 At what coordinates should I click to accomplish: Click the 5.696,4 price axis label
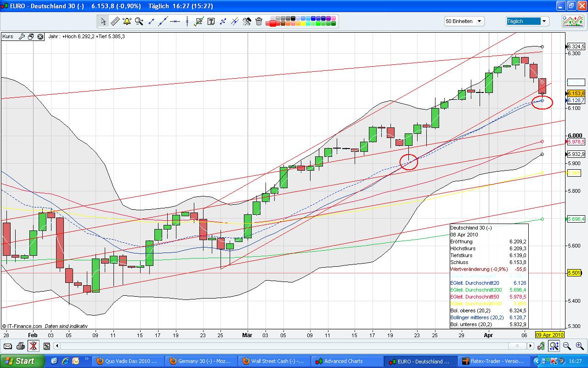(576, 219)
